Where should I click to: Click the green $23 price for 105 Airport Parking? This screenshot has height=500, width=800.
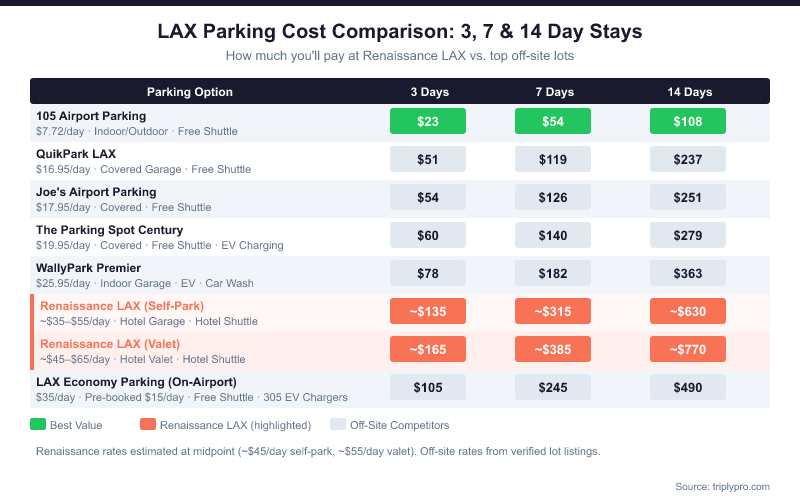[x=428, y=122]
